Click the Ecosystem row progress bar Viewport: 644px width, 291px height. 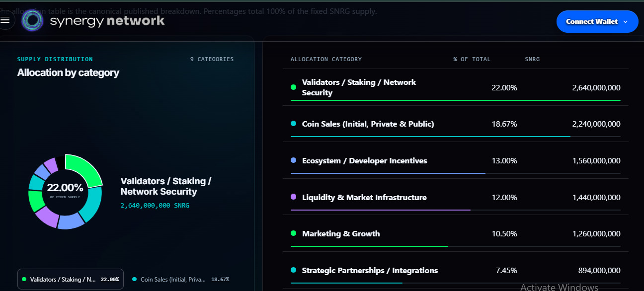456,173
